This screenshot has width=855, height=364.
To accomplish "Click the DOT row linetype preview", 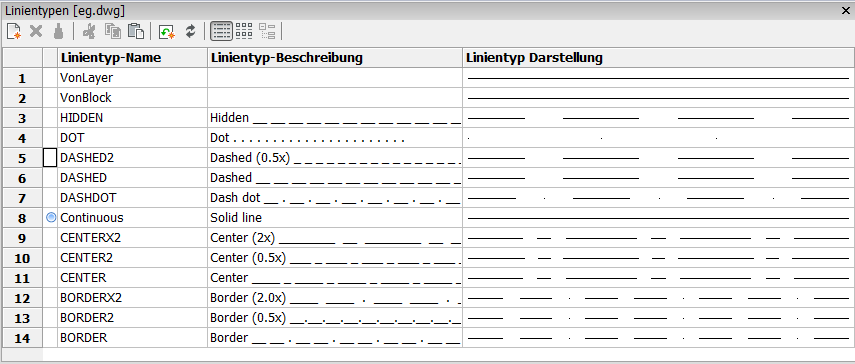I will coord(659,138).
